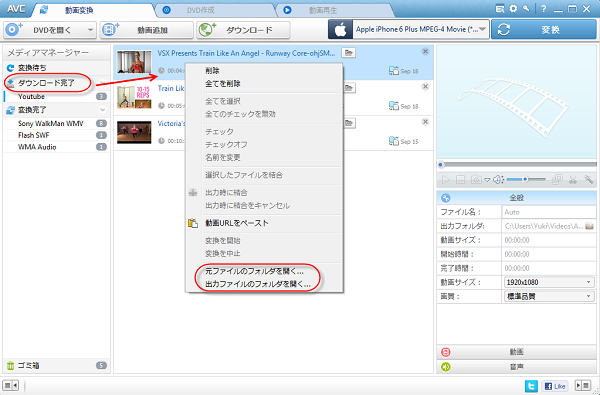Select WMA Audio in sidebar
Image resolution: width=600 pixels, height=395 pixels.
pyautogui.click(x=56, y=147)
